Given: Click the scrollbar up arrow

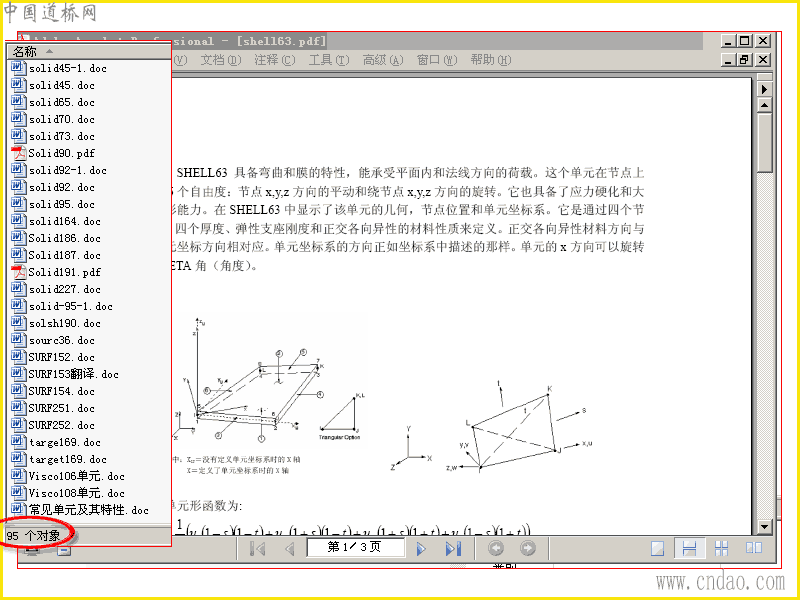Looking at the screenshot, I should click(x=764, y=105).
